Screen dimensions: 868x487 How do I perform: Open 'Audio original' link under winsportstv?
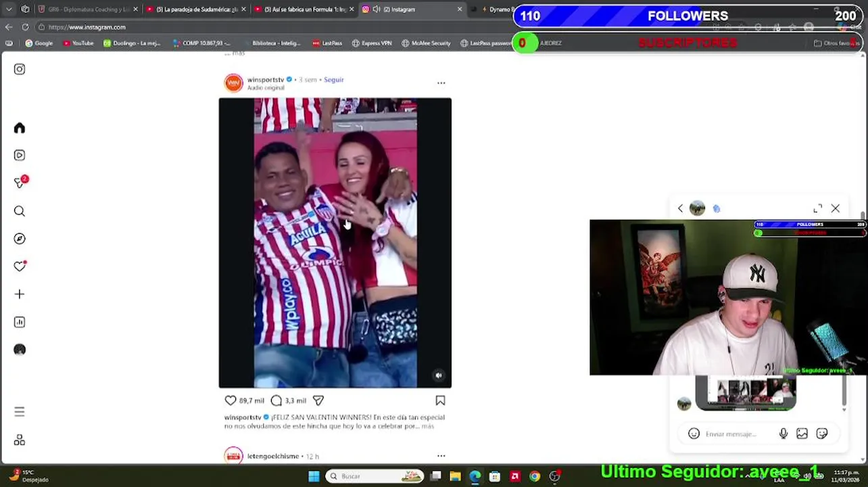pyautogui.click(x=266, y=88)
